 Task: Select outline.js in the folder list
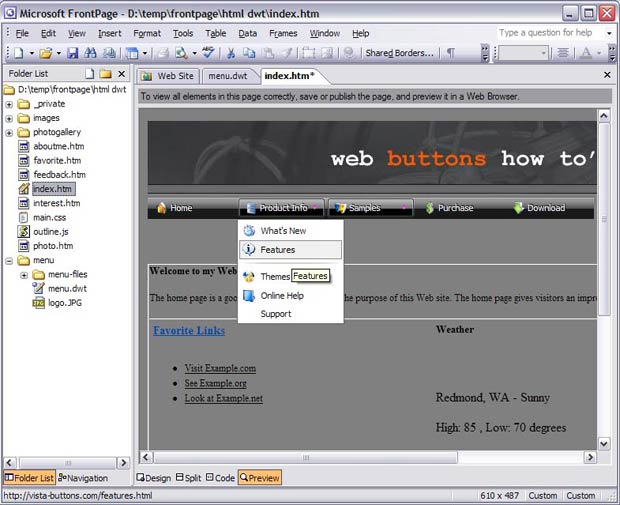point(51,232)
